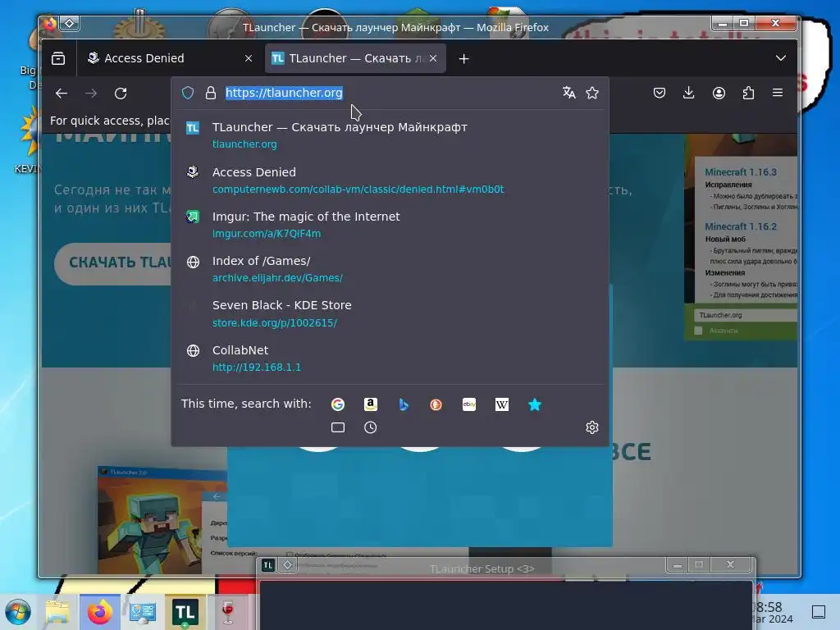The height and width of the screenshot is (630, 840).
Task: Open the Windows-style Start button
Action: tap(18, 612)
